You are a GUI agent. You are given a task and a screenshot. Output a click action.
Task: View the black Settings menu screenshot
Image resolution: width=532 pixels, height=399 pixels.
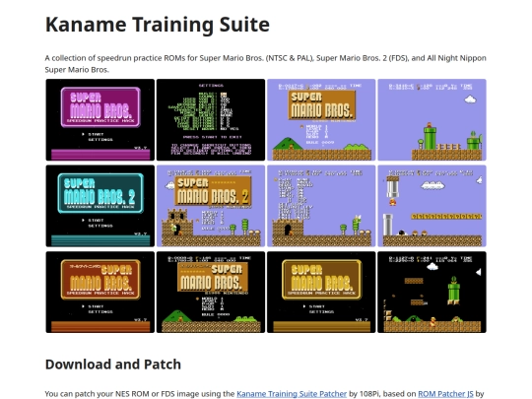211,120
